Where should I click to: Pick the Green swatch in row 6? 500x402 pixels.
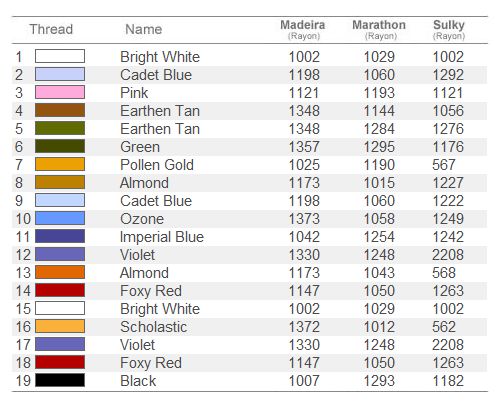[60, 146]
